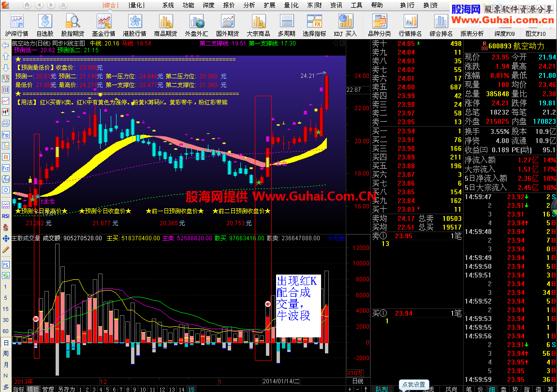
Task: Click the sidebar candlestick chart icon
Action: [6, 112]
